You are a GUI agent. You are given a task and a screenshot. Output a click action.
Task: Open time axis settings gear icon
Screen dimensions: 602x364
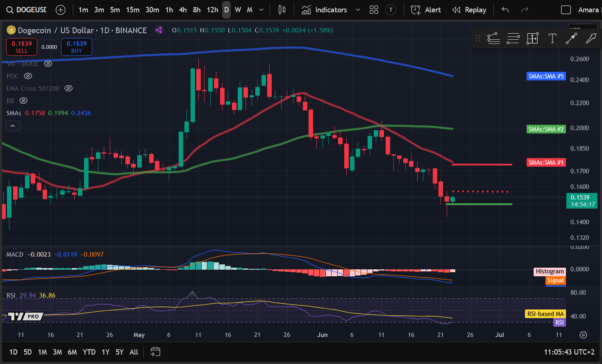[583, 335]
